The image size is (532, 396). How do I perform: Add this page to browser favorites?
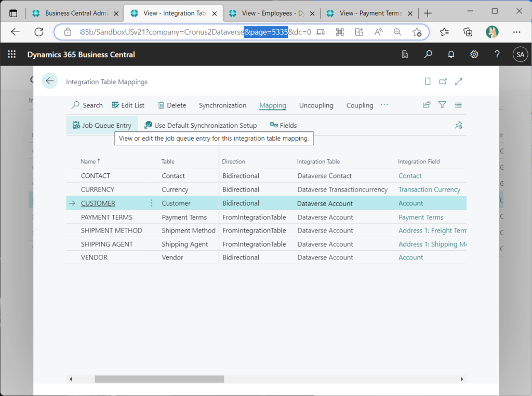[x=417, y=32]
